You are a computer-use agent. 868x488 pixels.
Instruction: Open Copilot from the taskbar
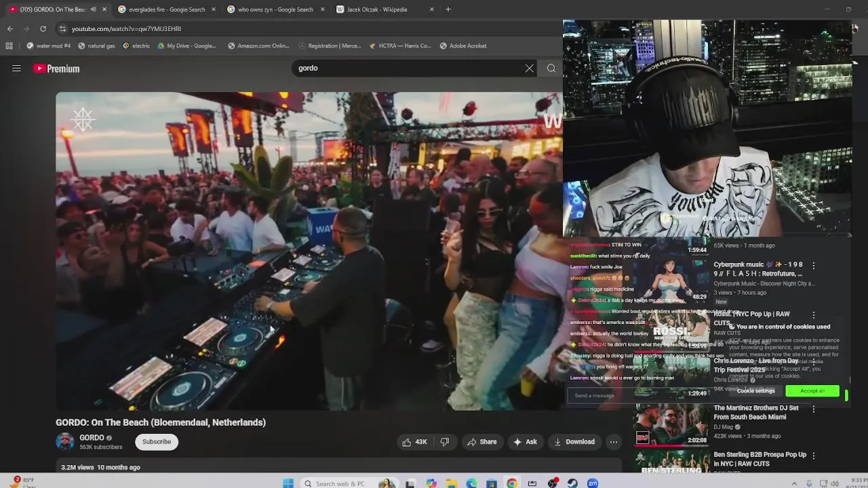tap(431, 483)
